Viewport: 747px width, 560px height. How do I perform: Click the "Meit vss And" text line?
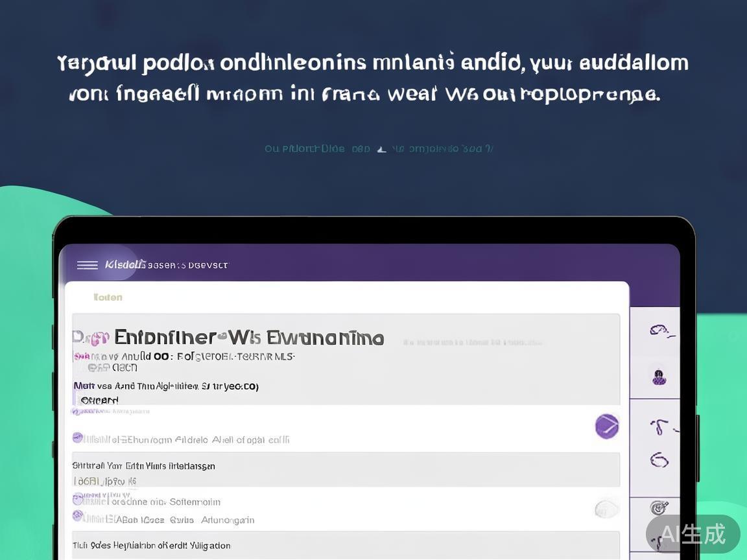coord(166,386)
